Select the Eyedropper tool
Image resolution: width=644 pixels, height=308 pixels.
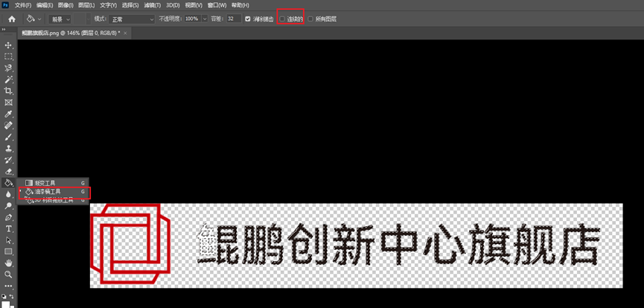tap(8, 114)
